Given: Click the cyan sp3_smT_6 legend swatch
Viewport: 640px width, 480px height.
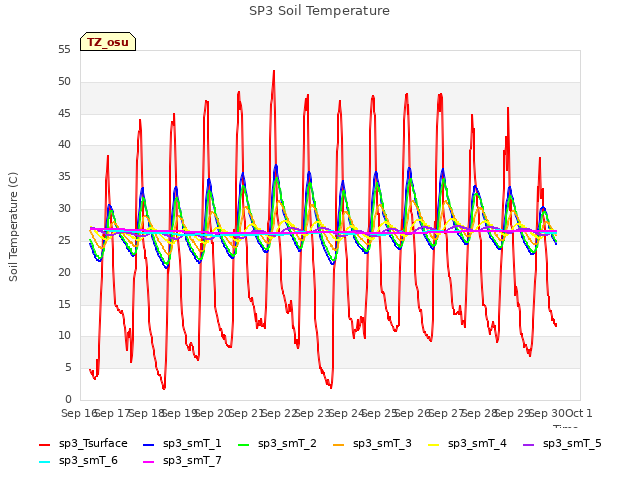Looking at the screenshot, I should click(x=44, y=462).
